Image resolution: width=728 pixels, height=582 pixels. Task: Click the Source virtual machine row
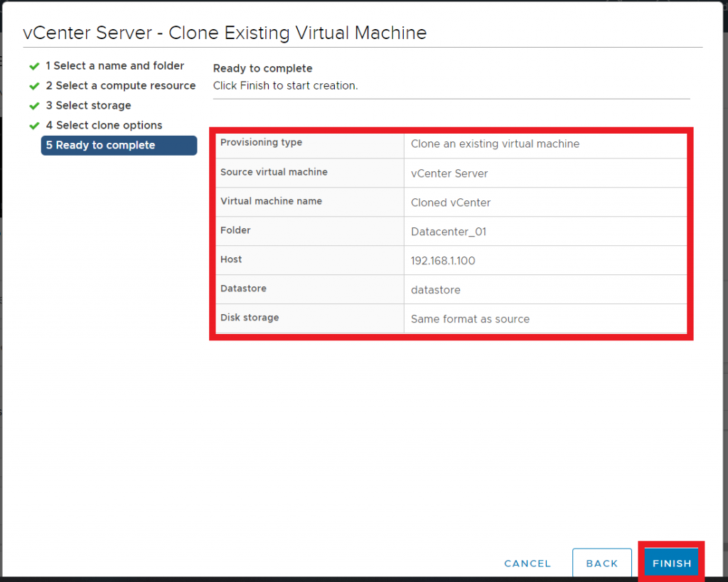[451, 173]
